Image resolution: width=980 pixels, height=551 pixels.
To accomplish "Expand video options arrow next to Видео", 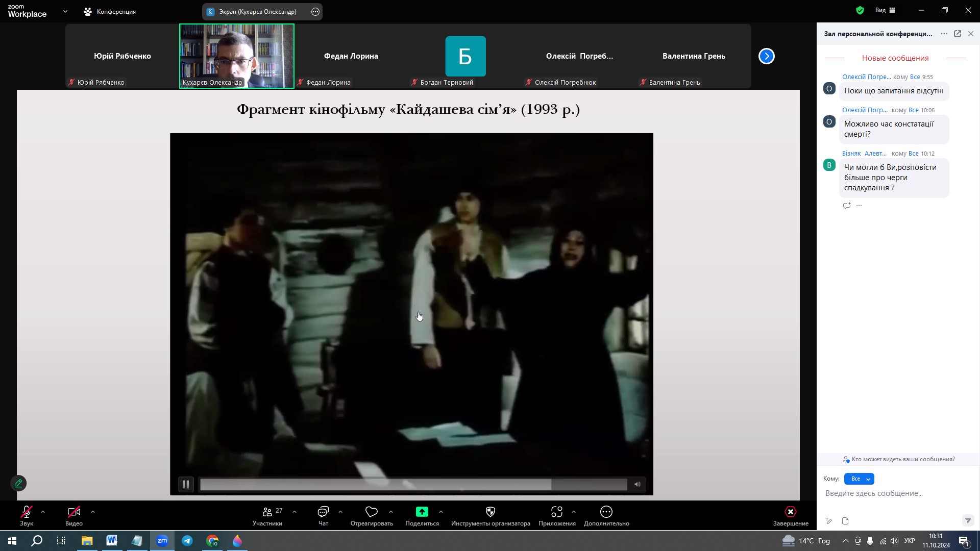I will click(x=93, y=512).
